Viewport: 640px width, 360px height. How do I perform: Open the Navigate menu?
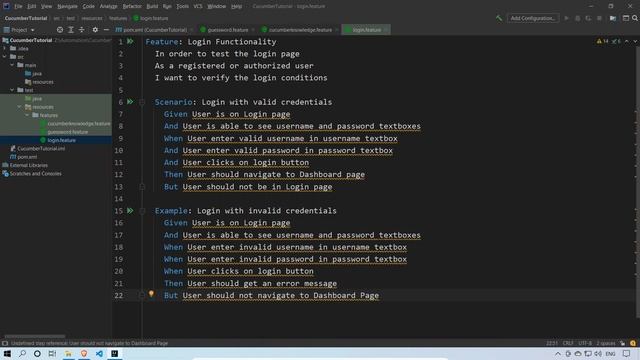pos(67,6)
